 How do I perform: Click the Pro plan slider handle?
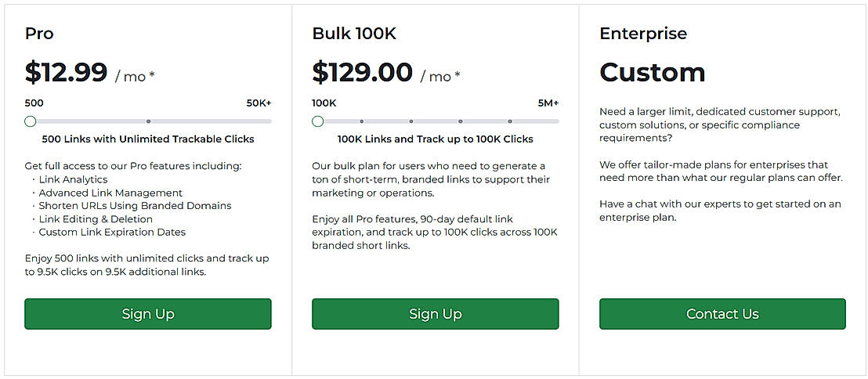click(31, 121)
